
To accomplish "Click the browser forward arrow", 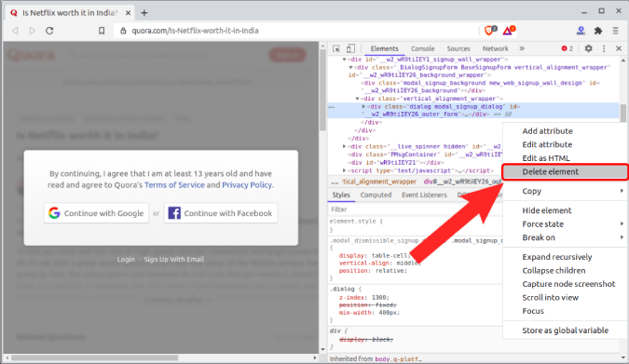I will [32, 31].
